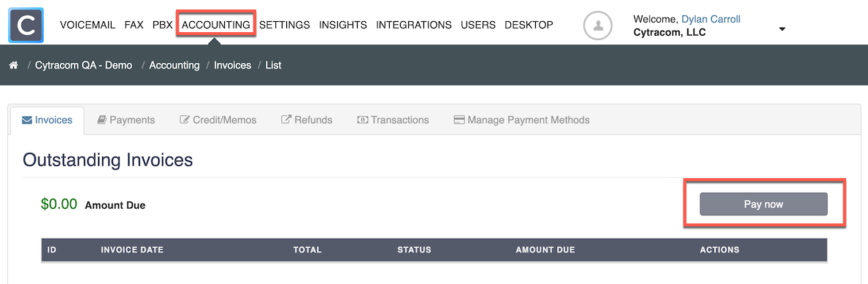Open the VOICEMAIL menu item
The width and height of the screenshot is (868, 284).
[88, 25]
